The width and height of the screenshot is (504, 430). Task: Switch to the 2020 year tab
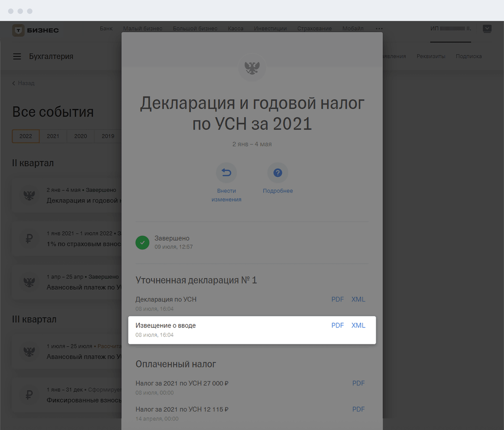coord(80,136)
